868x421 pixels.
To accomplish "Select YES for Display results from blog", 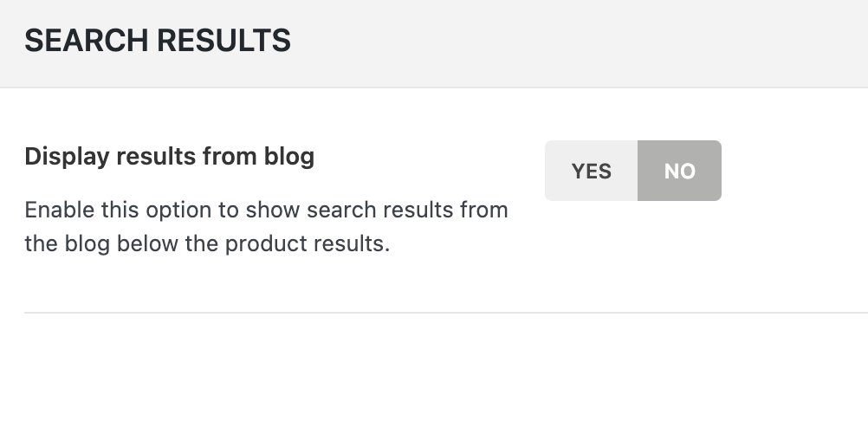I will tap(591, 171).
